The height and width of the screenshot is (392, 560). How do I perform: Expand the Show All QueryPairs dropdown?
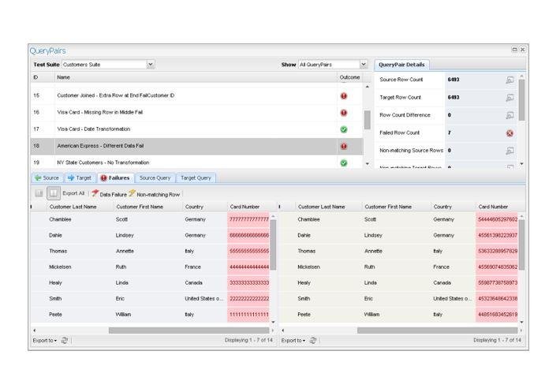364,65
